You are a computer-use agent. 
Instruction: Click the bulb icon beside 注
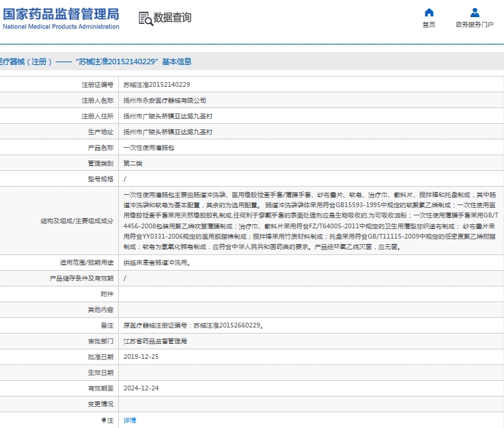(104, 420)
